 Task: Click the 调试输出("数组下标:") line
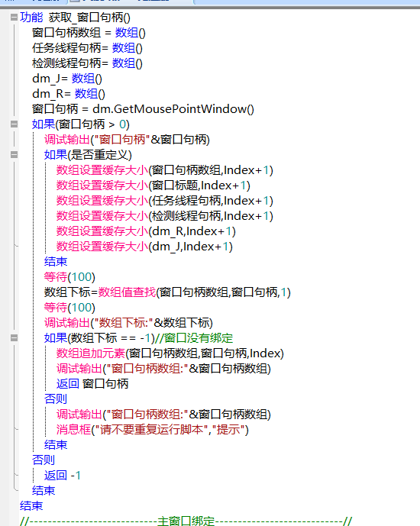pos(128,323)
